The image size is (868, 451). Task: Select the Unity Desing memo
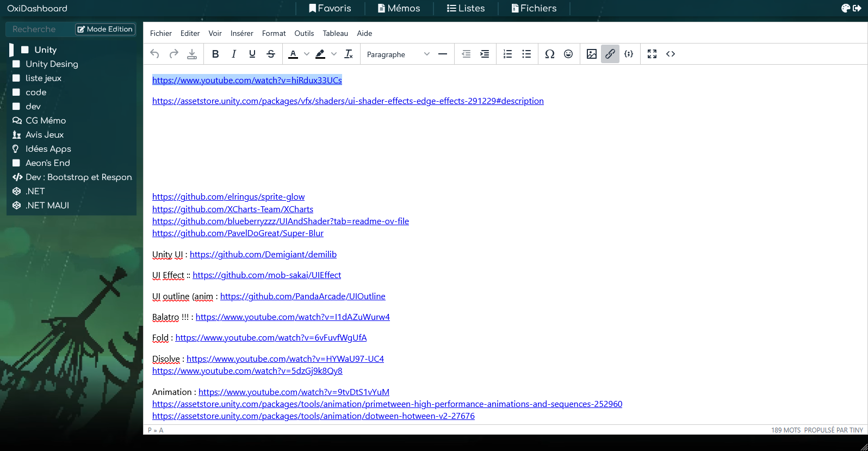click(52, 64)
